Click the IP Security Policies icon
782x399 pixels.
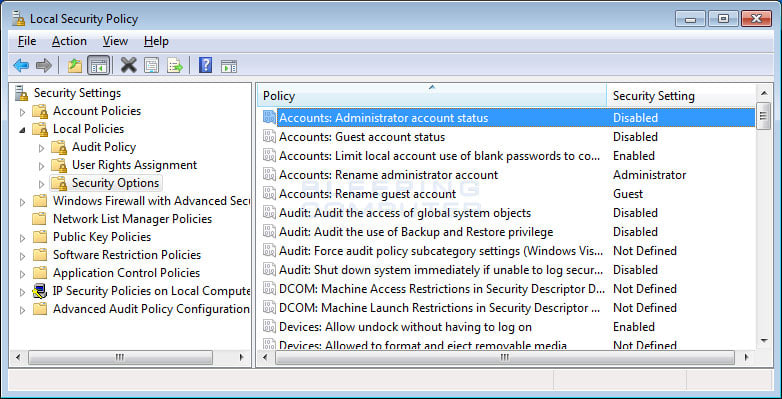coord(39,291)
